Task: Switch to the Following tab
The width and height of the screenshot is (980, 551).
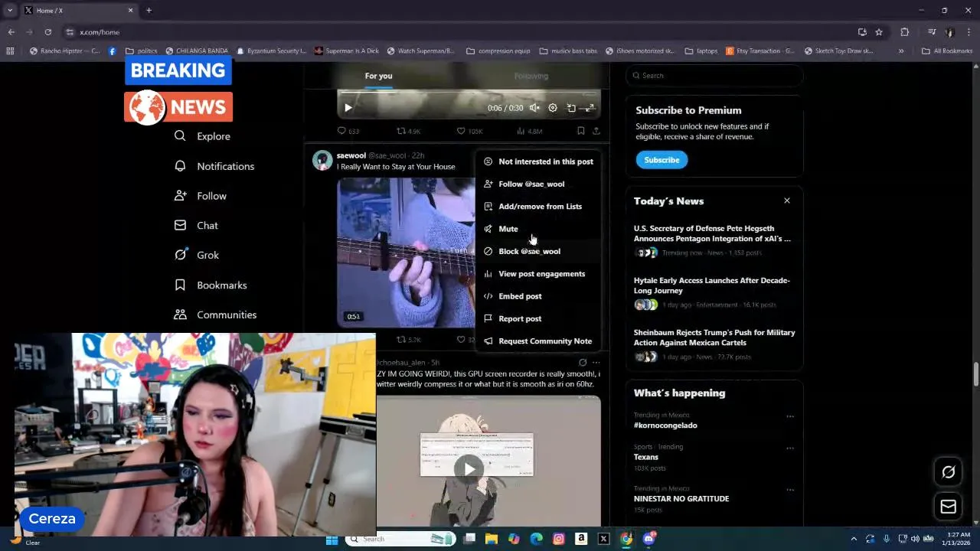Action: click(531, 76)
